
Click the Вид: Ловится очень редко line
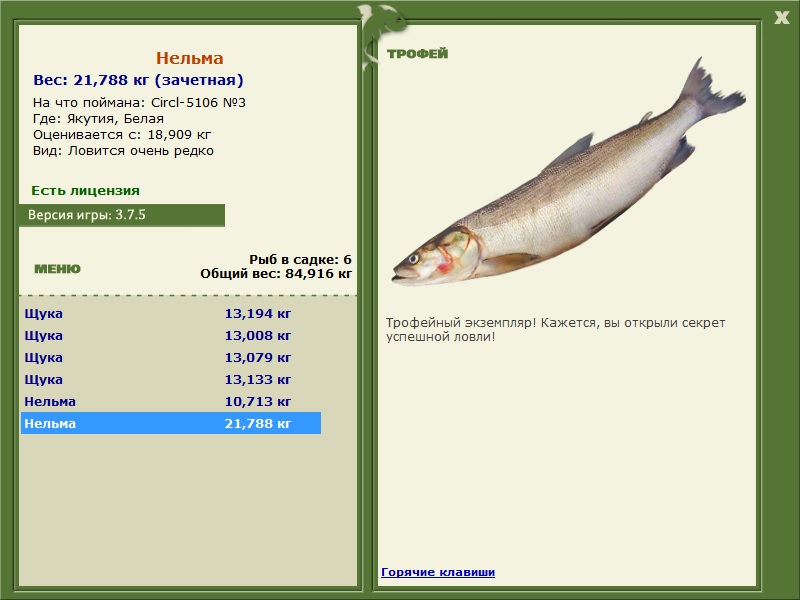pos(123,151)
